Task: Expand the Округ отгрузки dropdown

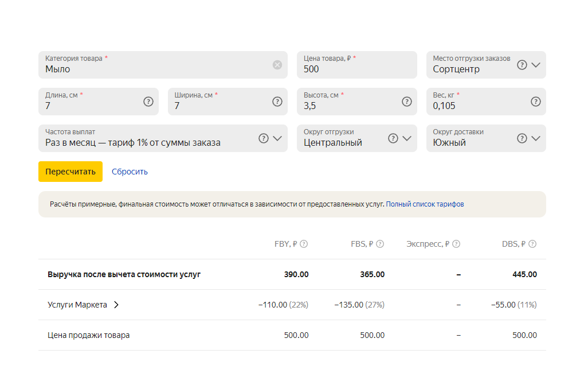Action: (407, 138)
